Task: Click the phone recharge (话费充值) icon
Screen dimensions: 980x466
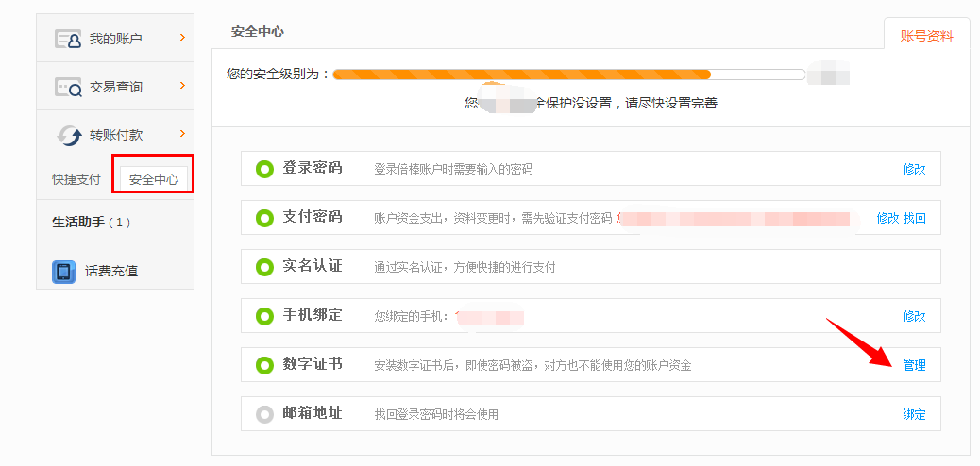Action: (x=63, y=271)
